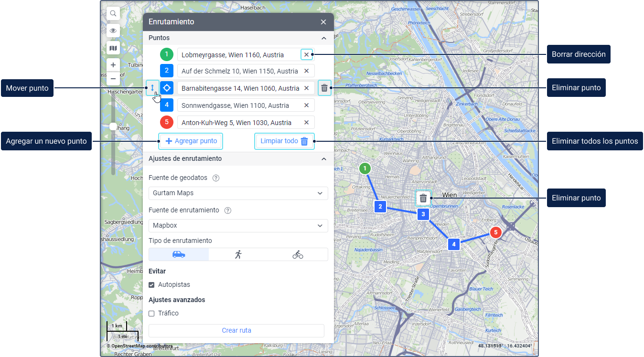
Task: Delete the Barnabitengasse point using trash icon
Action: pyautogui.click(x=324, y=88)
